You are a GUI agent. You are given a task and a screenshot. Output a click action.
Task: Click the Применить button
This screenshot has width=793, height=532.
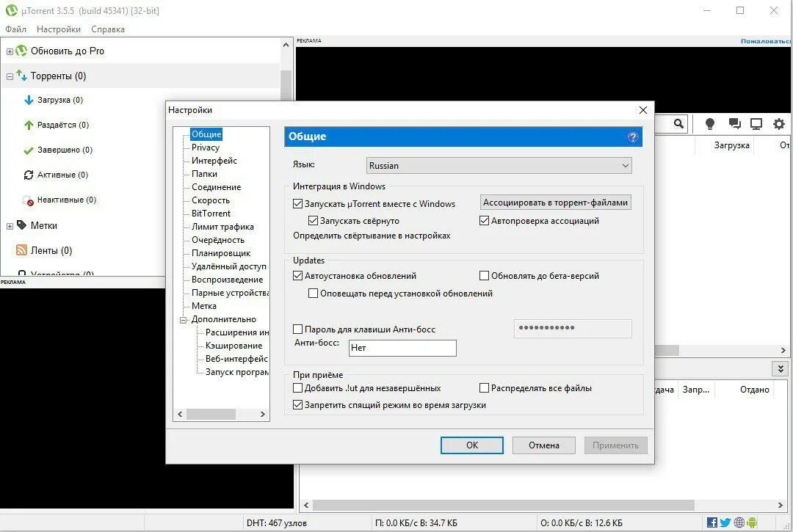(615, 445)
